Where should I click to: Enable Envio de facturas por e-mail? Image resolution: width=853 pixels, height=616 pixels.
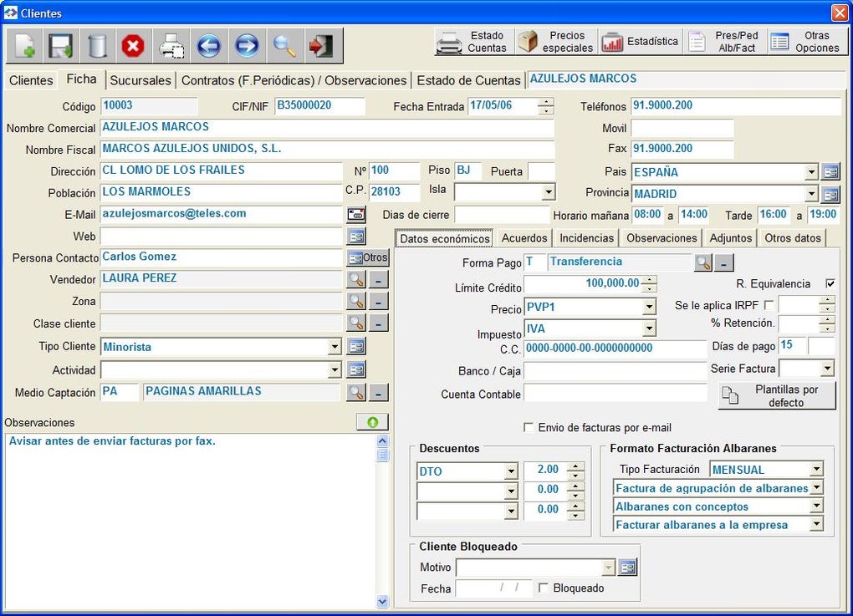pyautogui.click(x=529, y=427)
